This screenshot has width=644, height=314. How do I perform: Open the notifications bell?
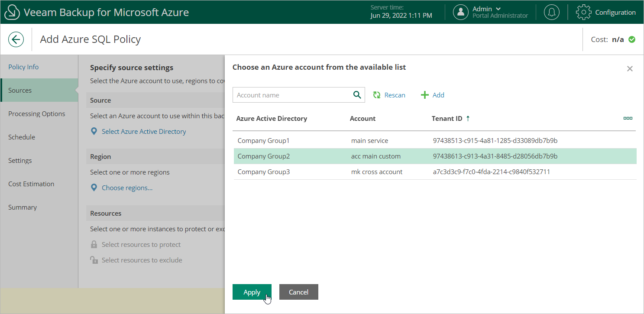click(551, 12)
